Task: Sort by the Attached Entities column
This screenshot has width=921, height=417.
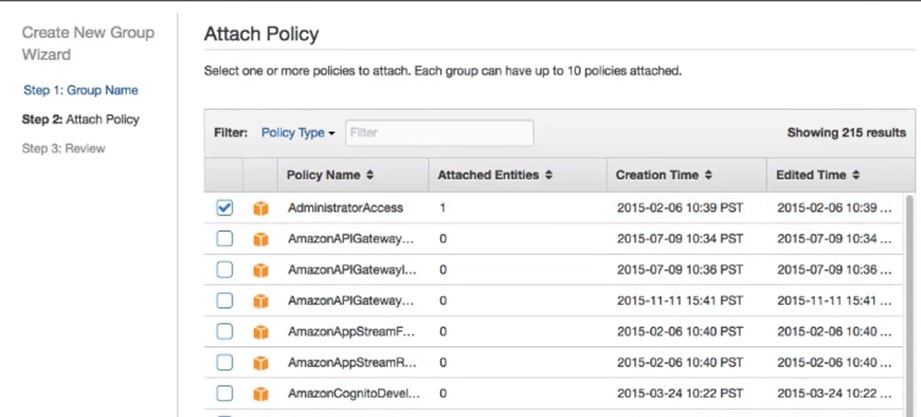Action: pos(495,175)
